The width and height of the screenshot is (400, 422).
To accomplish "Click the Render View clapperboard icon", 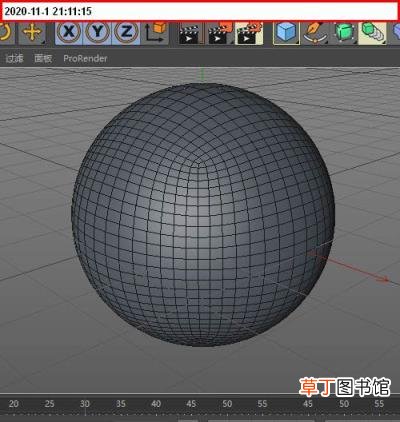I will (190, 33).
